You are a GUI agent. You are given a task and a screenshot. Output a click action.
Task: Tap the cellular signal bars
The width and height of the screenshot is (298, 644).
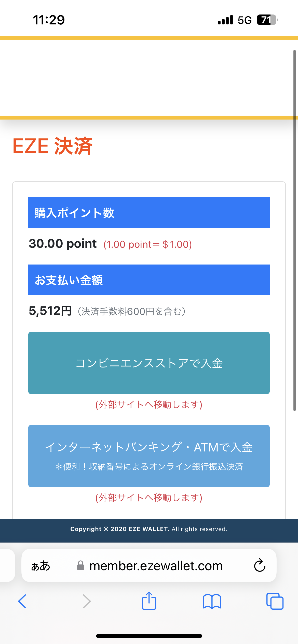(225, 20)
